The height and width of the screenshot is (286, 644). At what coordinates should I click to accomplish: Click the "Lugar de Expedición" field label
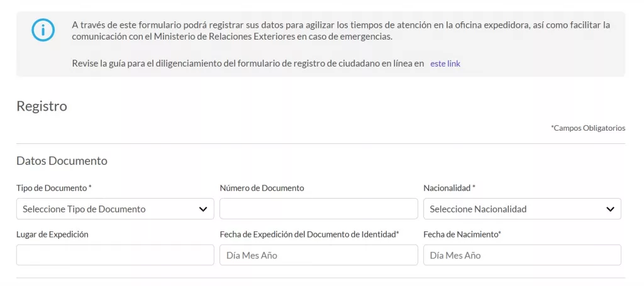(52, 234)
